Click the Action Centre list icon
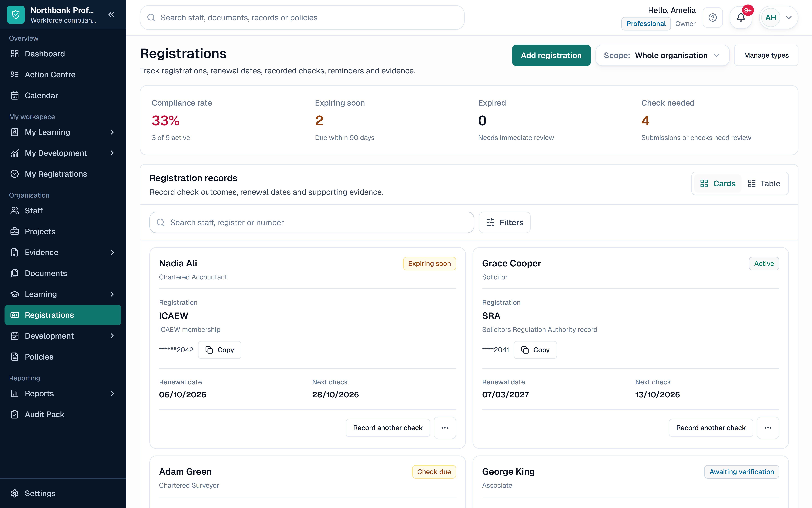812x508 pixels. pyautogui.click(x=15, y=75)
